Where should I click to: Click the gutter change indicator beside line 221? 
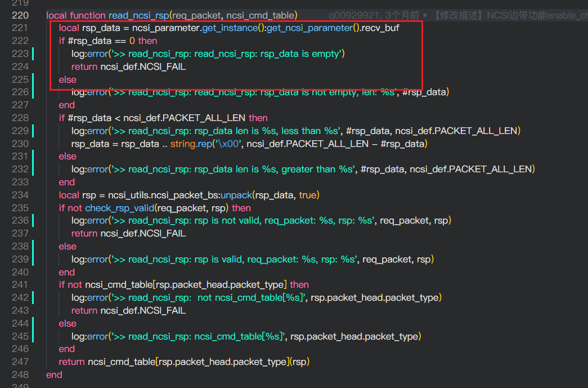click(33, 28)
